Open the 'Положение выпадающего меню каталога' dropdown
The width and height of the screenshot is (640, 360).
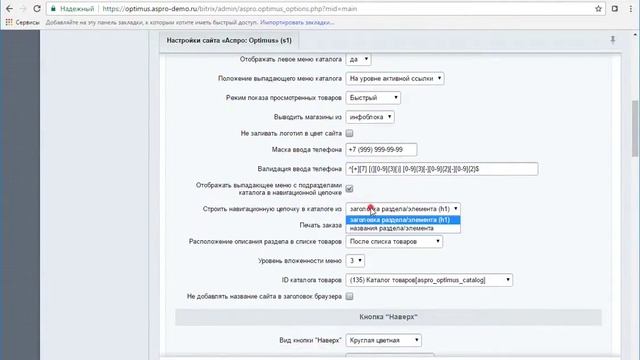pos(395,78)
